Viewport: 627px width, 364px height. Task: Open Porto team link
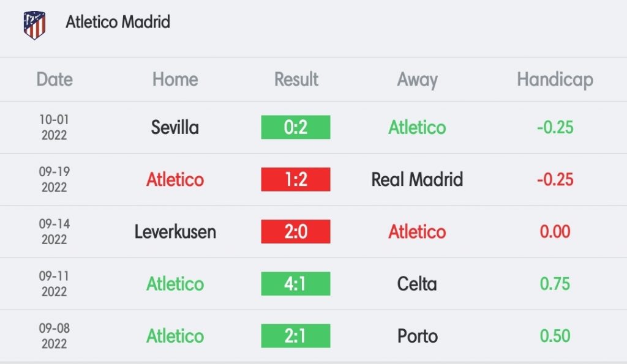tap(417, 336)
